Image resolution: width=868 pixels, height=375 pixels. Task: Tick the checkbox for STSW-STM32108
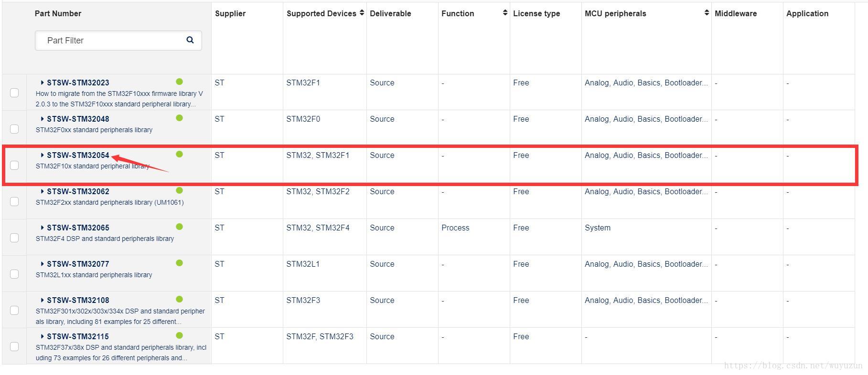14,310
